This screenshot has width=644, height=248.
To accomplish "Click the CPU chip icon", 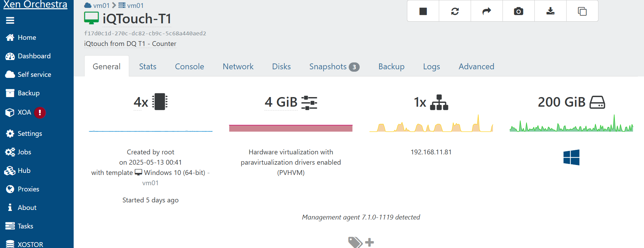I will pos(160,102).
